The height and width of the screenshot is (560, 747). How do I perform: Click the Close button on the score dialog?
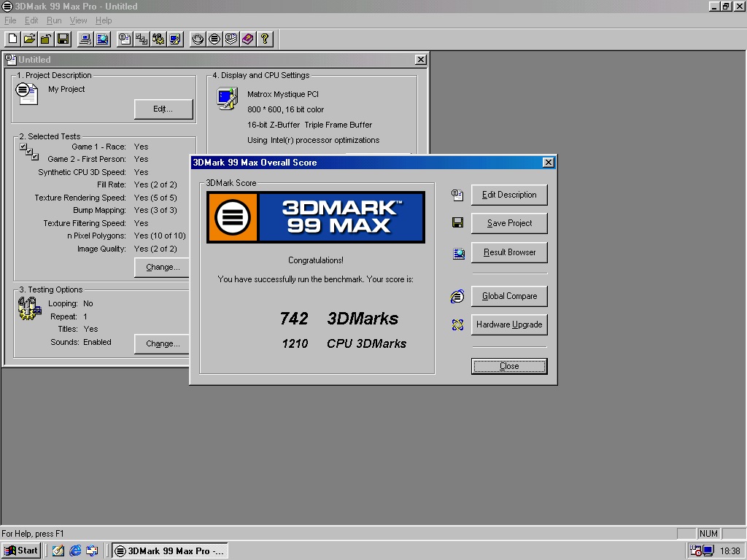tap(508, 366)
